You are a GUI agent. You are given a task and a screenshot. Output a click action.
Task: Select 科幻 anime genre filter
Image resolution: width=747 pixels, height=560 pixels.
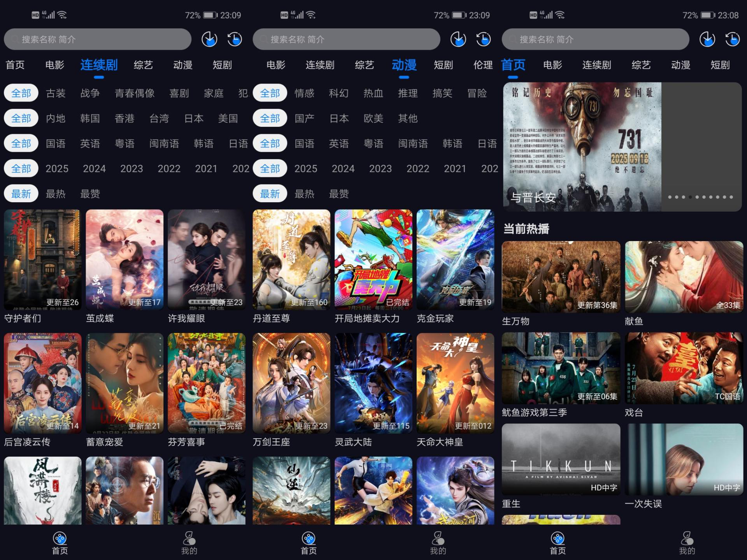338,93
